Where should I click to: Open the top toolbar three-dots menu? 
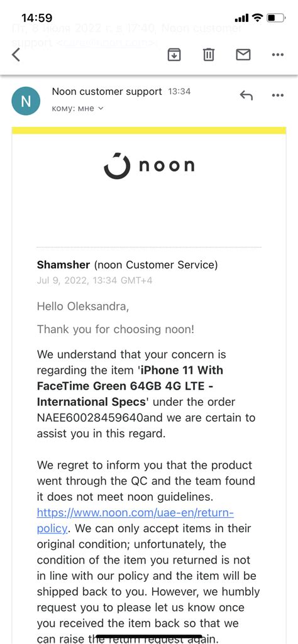(278, 55)
